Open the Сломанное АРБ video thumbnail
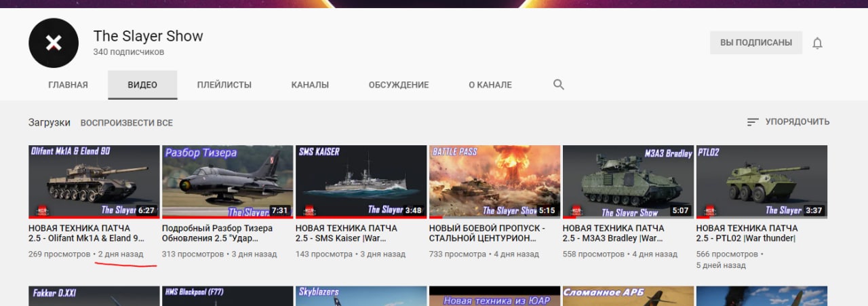Viewport: 868px width, 306px height. [x=629, y=296]
